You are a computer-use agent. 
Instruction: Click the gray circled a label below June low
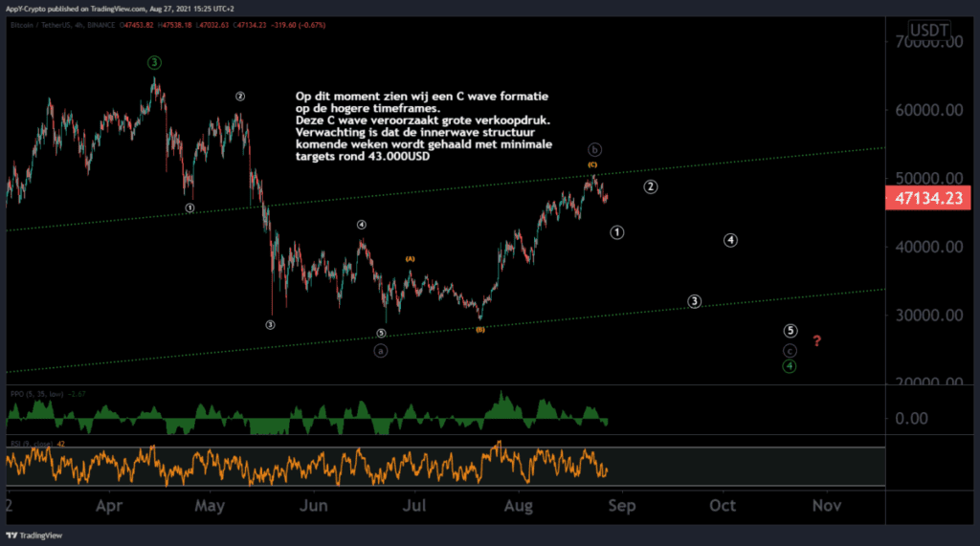tap(381, 351)
